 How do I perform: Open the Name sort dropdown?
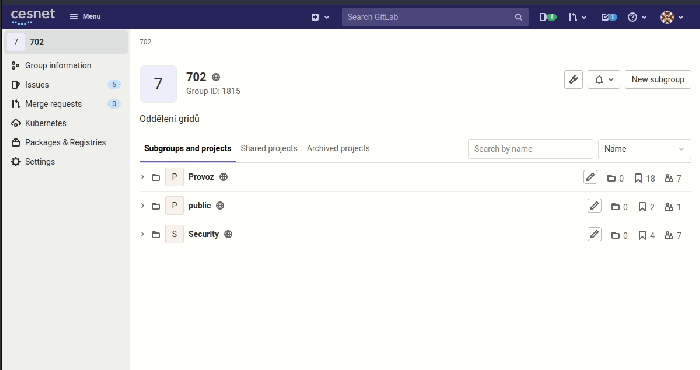(644, 149)
